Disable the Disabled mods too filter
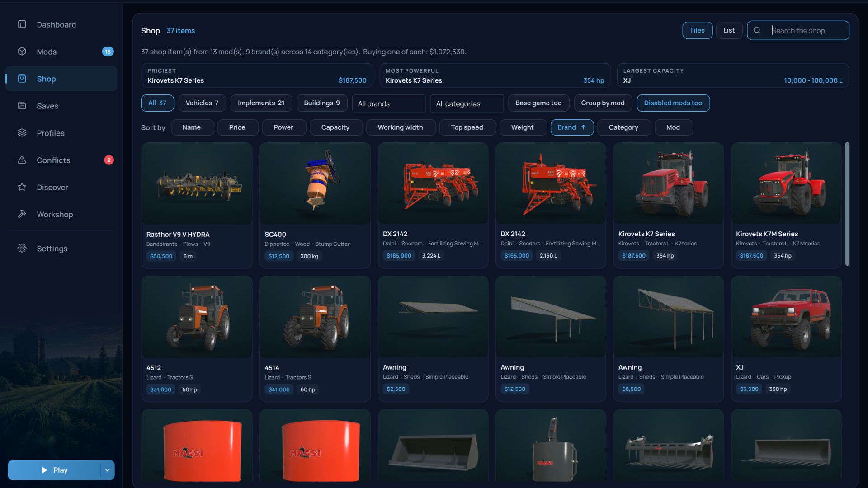 click(673, 103)
